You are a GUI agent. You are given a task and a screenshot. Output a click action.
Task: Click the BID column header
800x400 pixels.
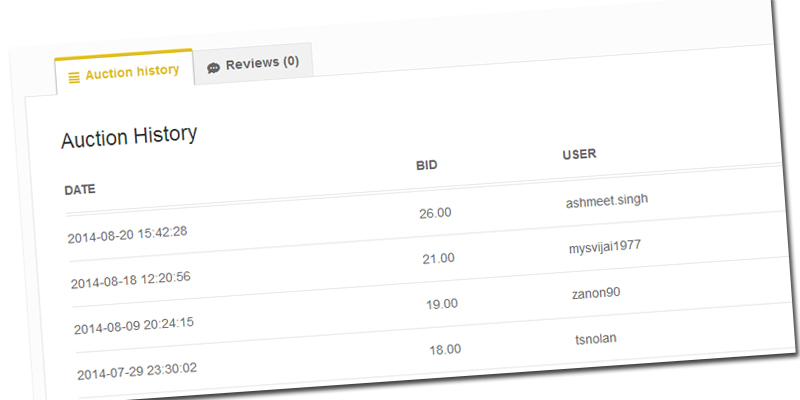(427, 165)
